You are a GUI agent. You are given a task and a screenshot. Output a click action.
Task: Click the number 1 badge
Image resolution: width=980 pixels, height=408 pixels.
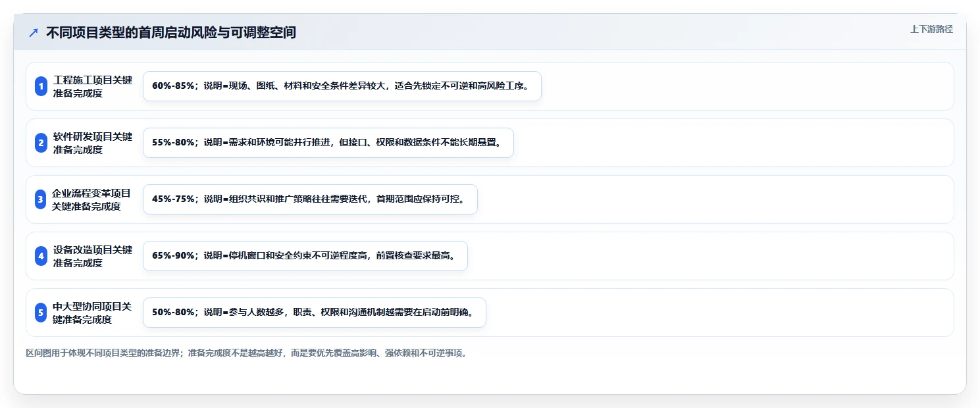pyautogui.click(x=41, y=86)
